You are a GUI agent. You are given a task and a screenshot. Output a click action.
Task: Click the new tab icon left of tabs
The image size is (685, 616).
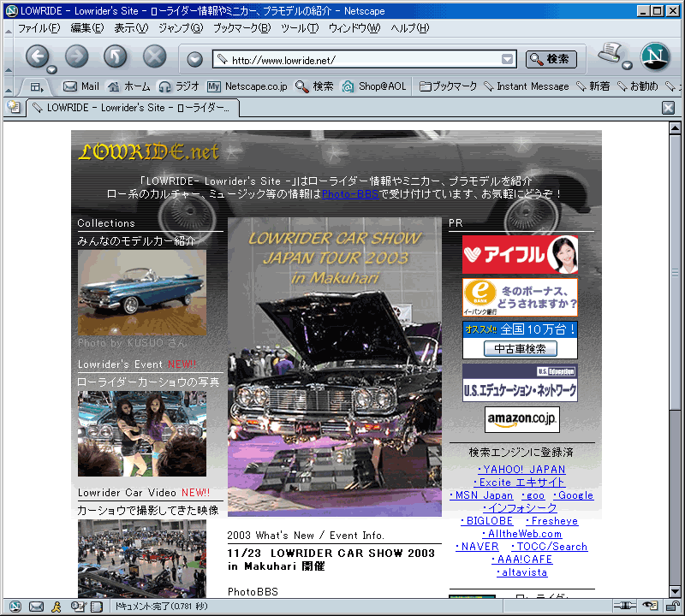pyautogui.click(x=14, y=107)
